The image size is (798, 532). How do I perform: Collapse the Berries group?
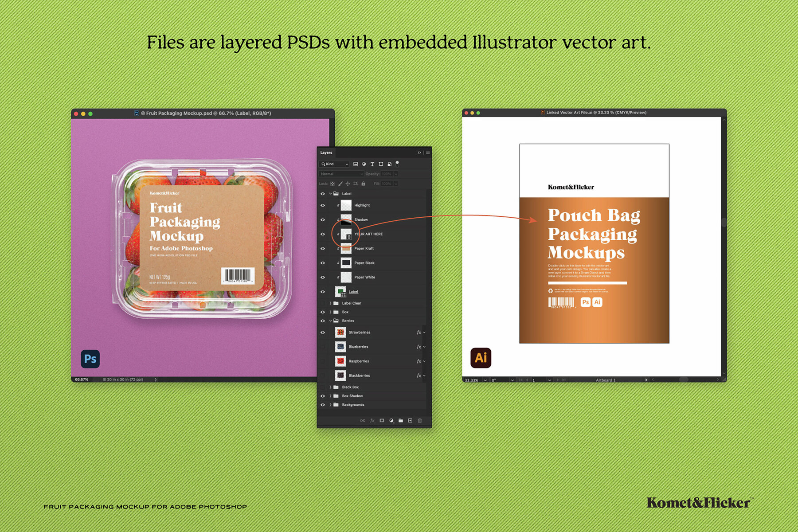331,321
